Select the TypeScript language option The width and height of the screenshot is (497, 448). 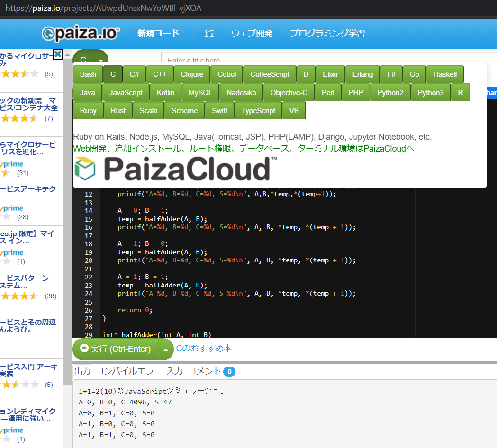click(258, 111)
